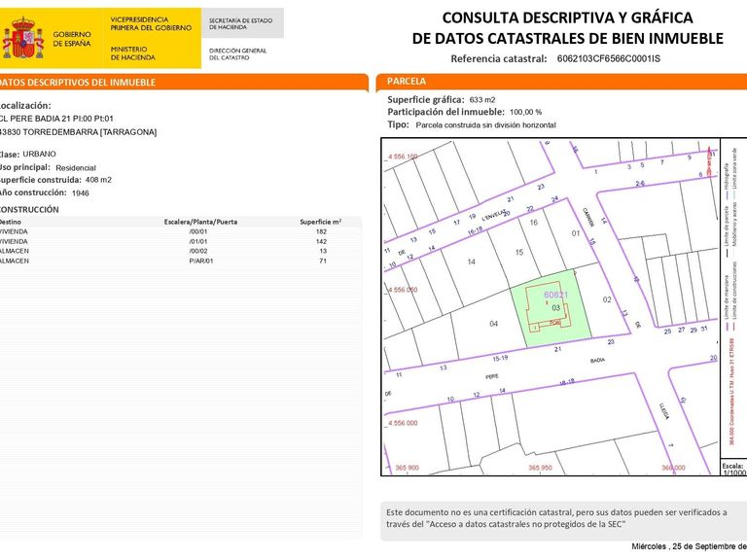
Task: Select cadastral reference 6062103CF6566C0001IS
Action: tap(608, 59)
